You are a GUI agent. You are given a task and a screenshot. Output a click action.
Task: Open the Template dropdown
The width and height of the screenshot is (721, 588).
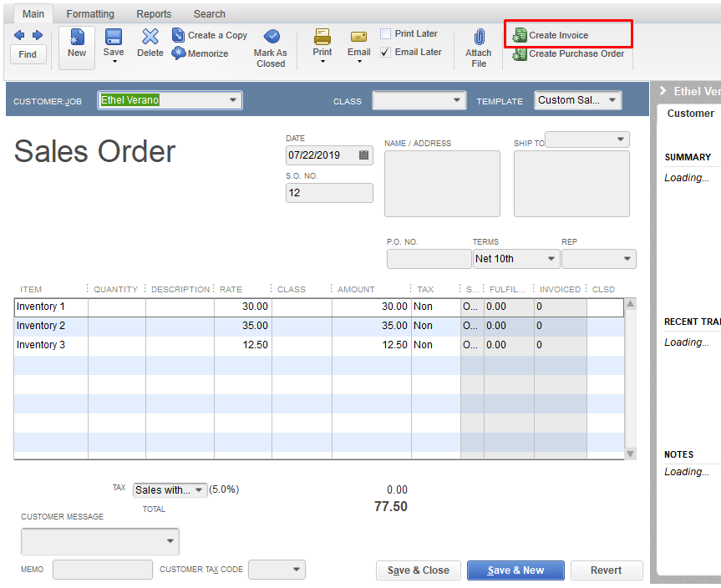[x=612, y=100]
